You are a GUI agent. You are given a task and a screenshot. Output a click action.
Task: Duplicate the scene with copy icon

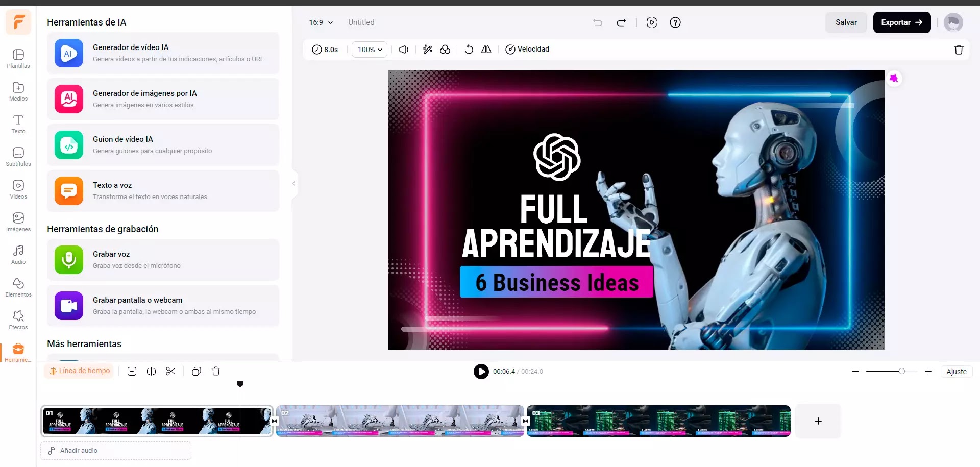click(197, 372)
